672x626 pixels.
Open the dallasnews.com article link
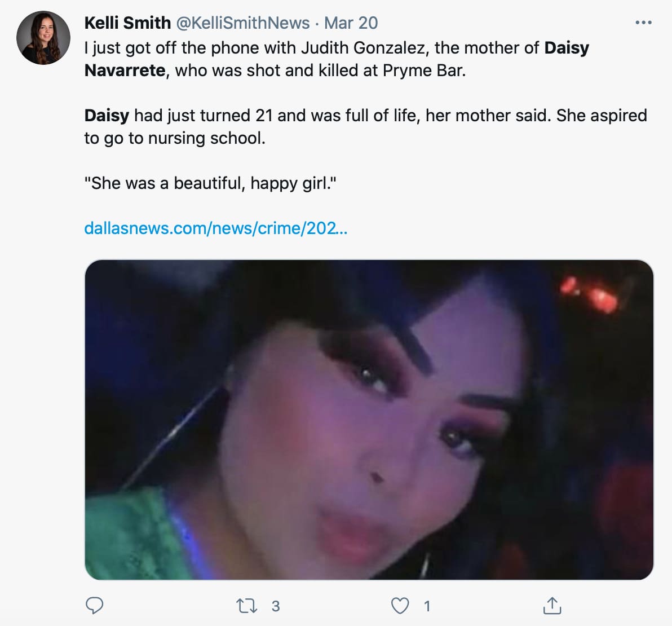(215, 228)
